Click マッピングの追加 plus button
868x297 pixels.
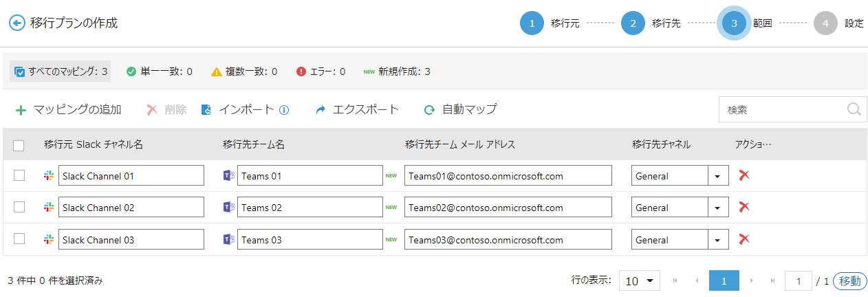click(68, 109)
